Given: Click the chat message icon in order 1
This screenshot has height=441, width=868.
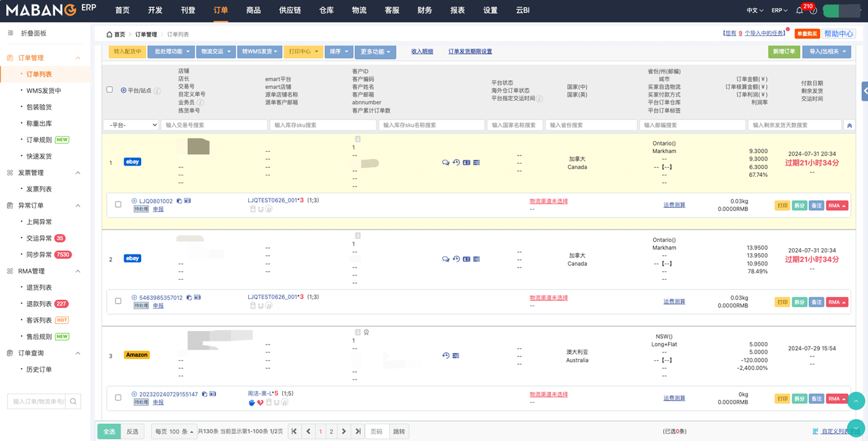Looking at the screenshot, I should coord(445,163).
